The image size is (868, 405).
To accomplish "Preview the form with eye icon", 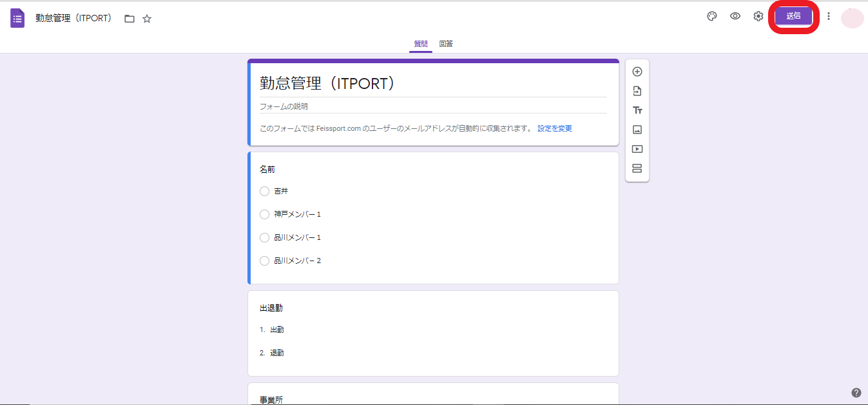I will [x=735, y=17].
